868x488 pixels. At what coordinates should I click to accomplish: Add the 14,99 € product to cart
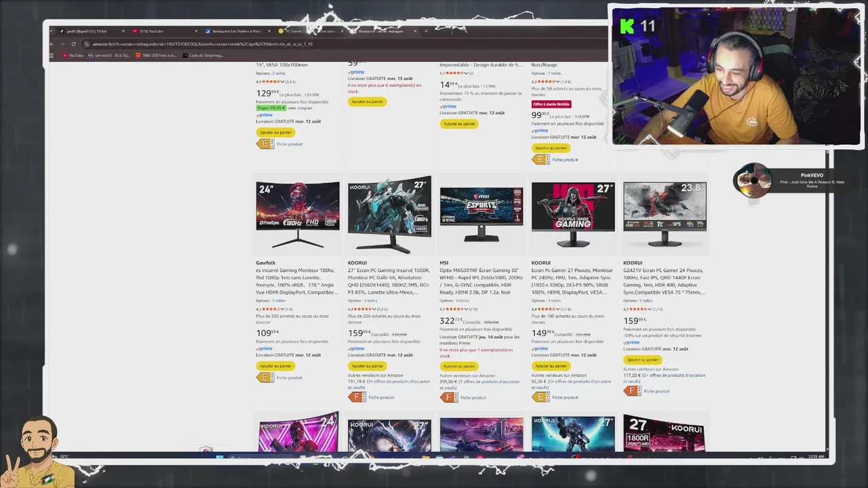[459, 123]
